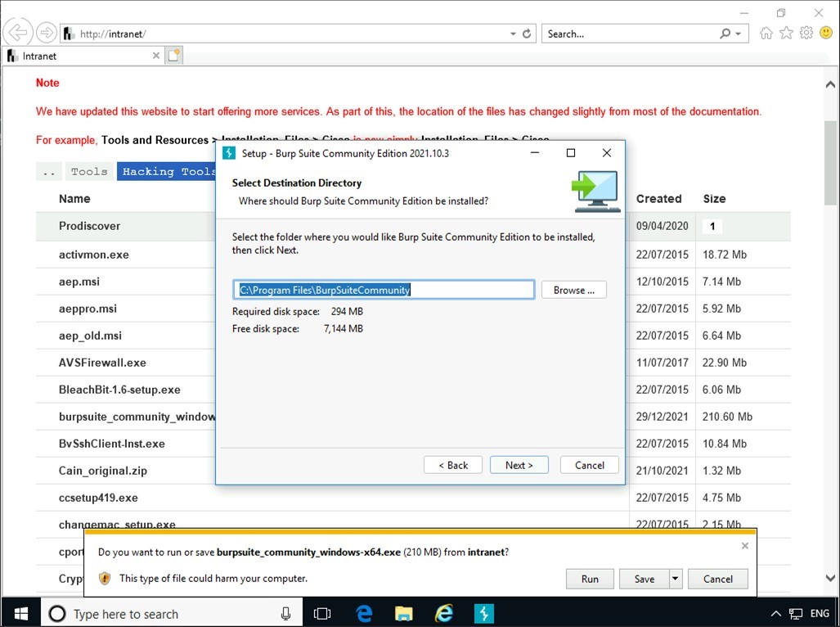Click the harmful file warning shield icon
Image resolution: width=840 pixels, height=627 pixels.
pos(105,578)
